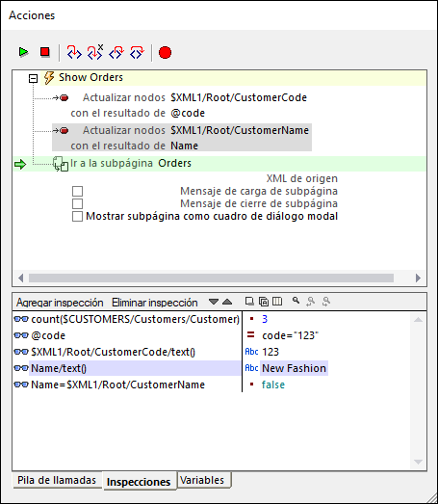Check Mostrar subpágina como cuadro de diálogo modal
The height and width of the screenshot is (504, 438).
click(77, 216)
